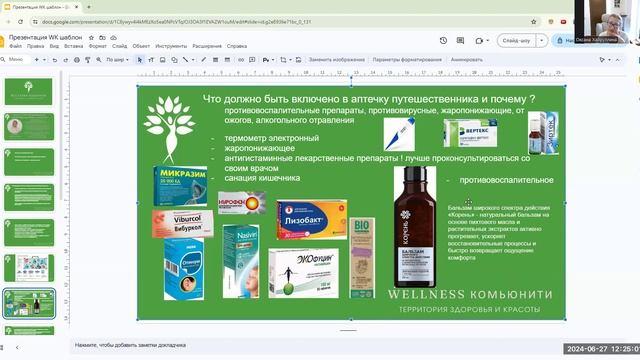
Task: Start the Слайд-шоу presentation
Action: click(x=516, y=40)
